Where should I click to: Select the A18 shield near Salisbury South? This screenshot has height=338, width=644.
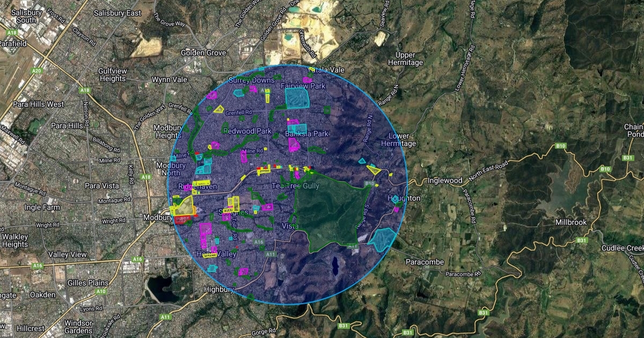pos(12,33)
